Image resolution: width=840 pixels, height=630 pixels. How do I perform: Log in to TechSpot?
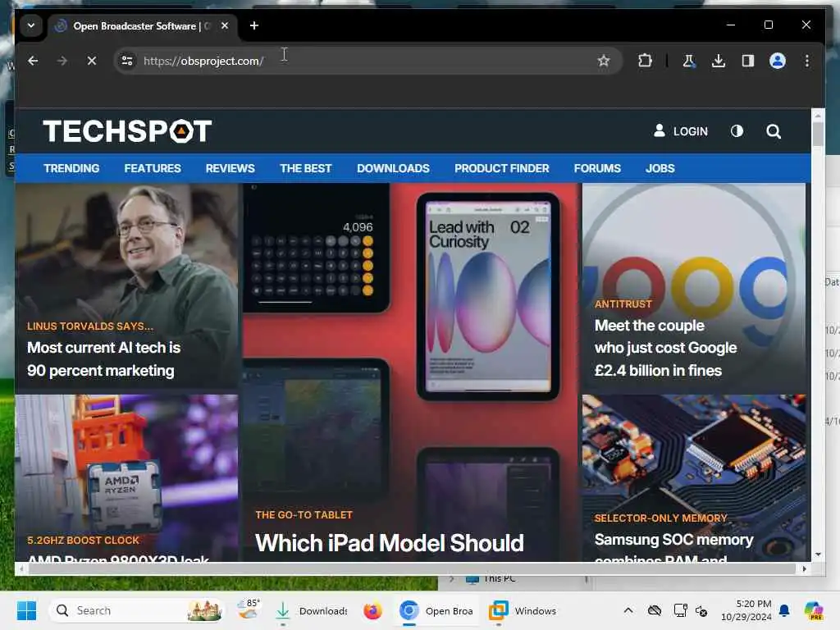[681, 131]
